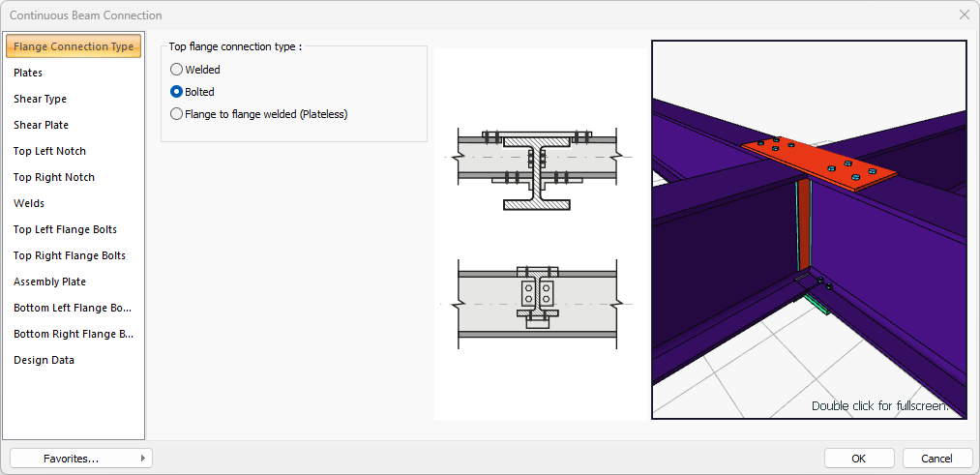
Task: Switch to Assembly Plate section
Action: (x=50, y=282)
